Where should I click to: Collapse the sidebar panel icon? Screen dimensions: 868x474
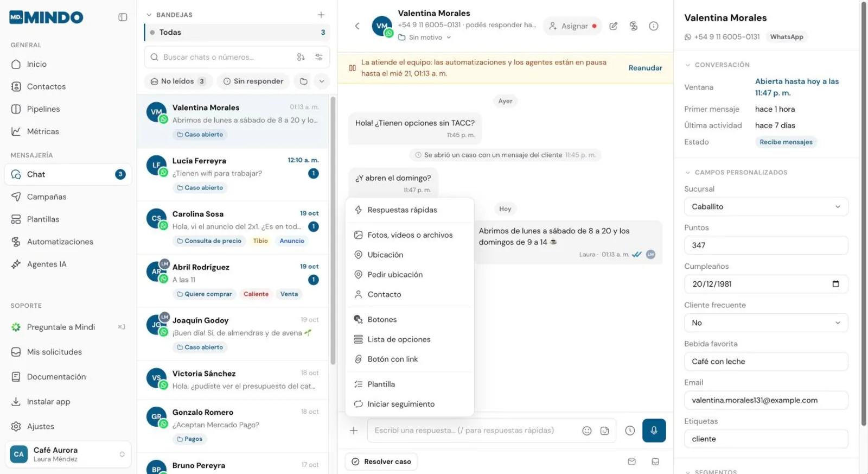(x=123, y=17)
